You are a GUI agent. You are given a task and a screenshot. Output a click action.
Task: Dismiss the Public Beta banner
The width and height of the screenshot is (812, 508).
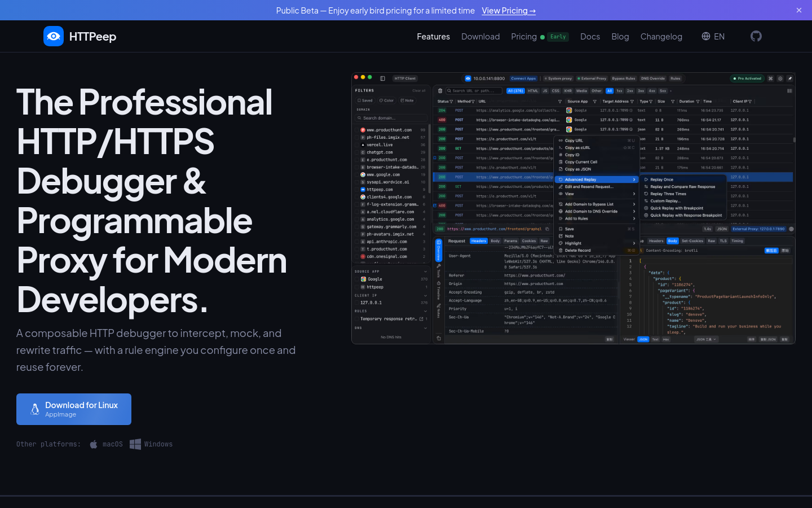798,10
